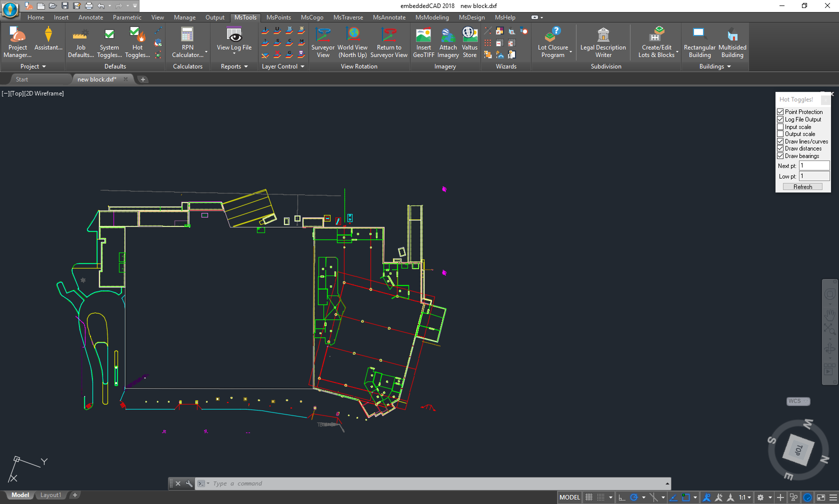This screenshot has width=839, height=504.
Task: Insert a GeoTIFF image
Action: (x=423, y=42)
